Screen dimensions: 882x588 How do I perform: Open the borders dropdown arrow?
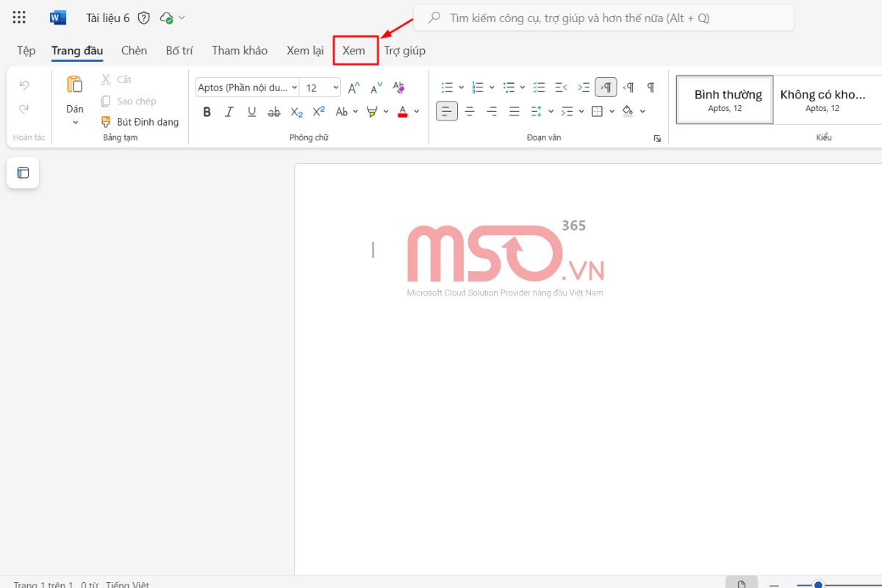[x=612, y=112]
